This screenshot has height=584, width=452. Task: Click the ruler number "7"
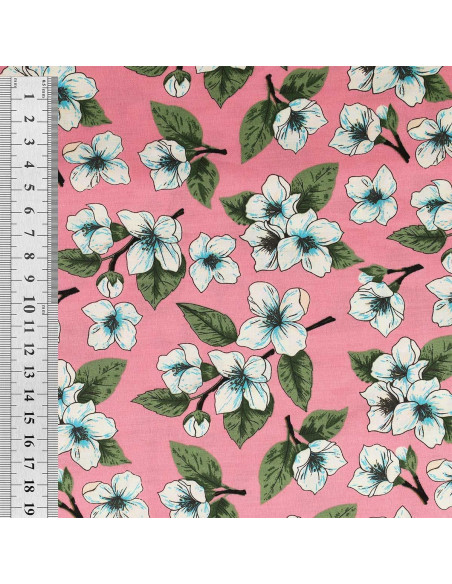[x=29, y=233]
